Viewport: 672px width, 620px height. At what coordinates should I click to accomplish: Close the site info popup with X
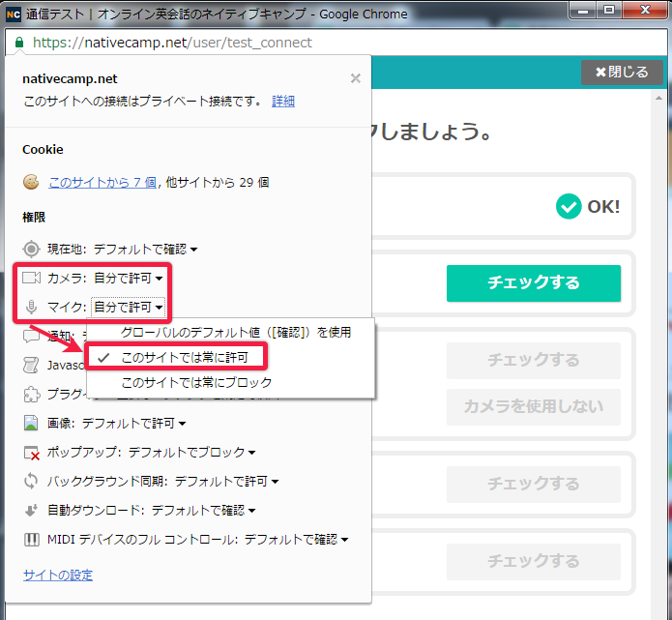[355, 78]
